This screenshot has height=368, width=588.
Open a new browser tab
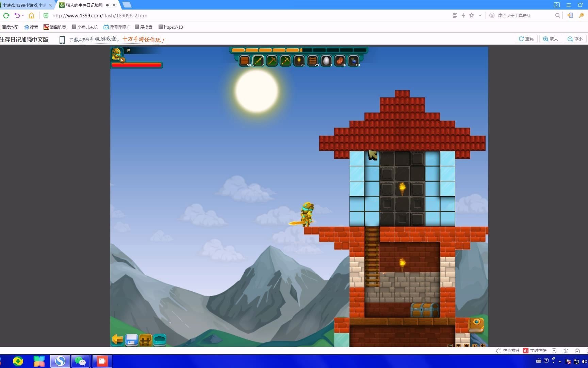coord(127,5)
